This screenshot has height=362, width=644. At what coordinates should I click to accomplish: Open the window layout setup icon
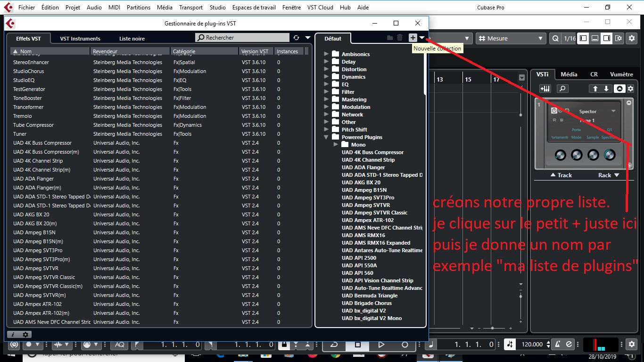[619, 39]
